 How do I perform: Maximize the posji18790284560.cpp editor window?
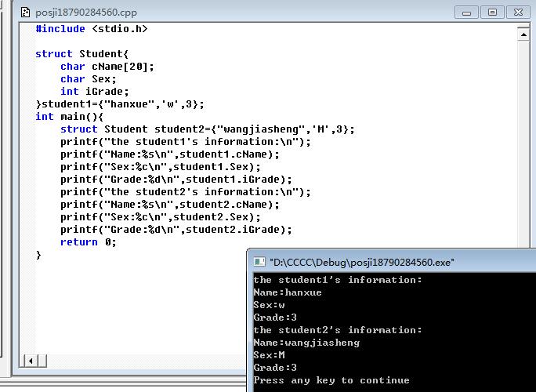(x=492, y=13)
